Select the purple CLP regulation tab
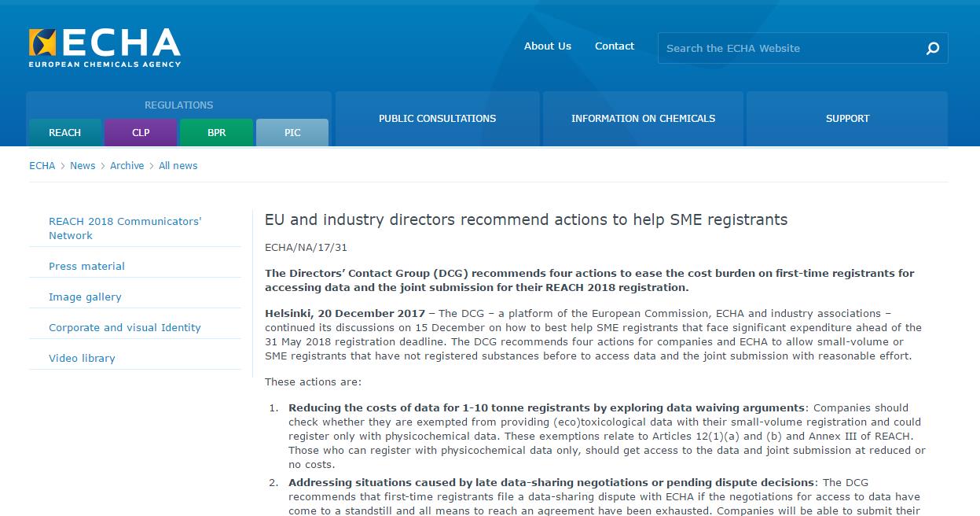This screenshot has height=516, width=980. click(141, 133)
